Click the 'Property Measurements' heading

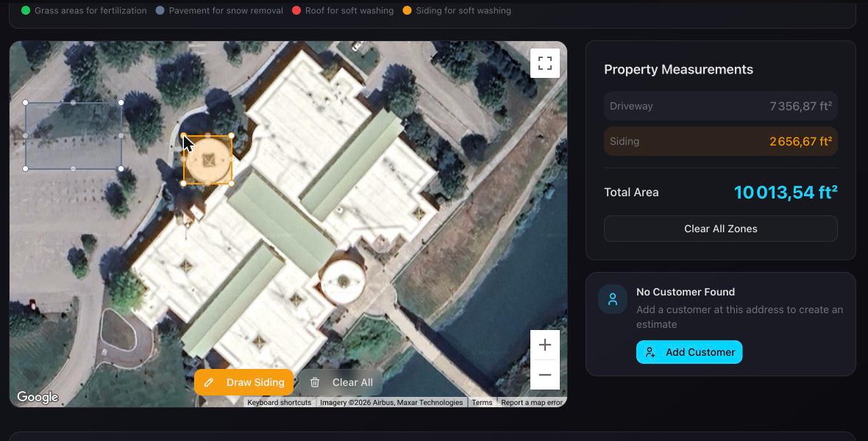[x=678, y=69]
